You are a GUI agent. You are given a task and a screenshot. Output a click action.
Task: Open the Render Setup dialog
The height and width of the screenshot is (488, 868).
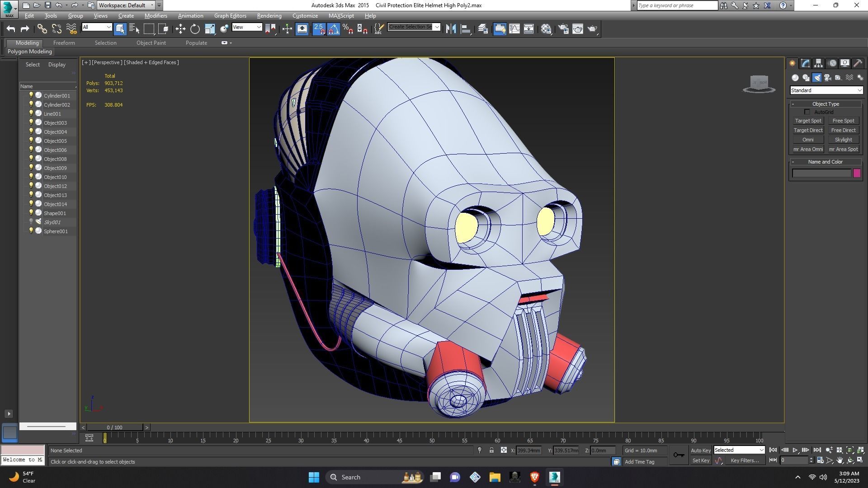(564, 28)
